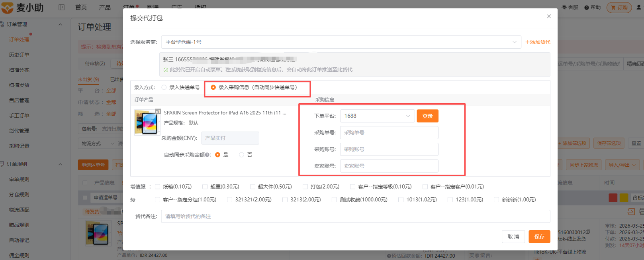
Task: Click the 采购金额 产品实付 field
Action: 230,138
